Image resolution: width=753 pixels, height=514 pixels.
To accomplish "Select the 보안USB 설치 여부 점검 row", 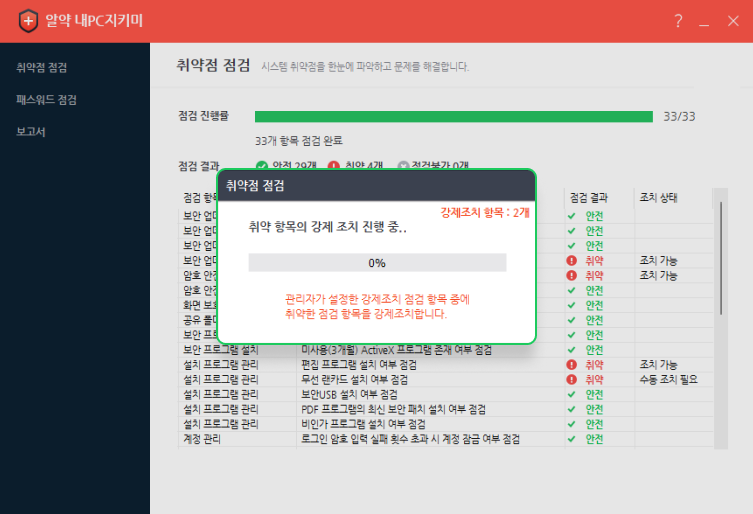I will (446, 394).
